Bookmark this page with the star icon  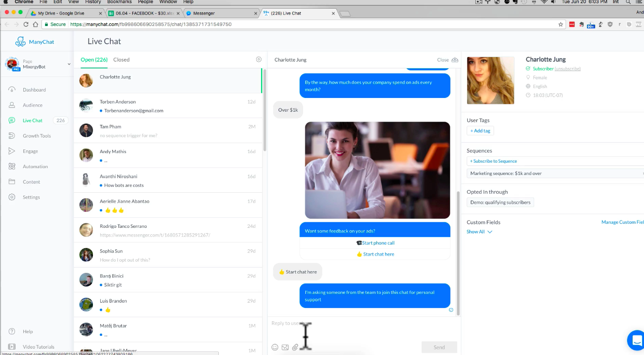click(x=561, y=24)
